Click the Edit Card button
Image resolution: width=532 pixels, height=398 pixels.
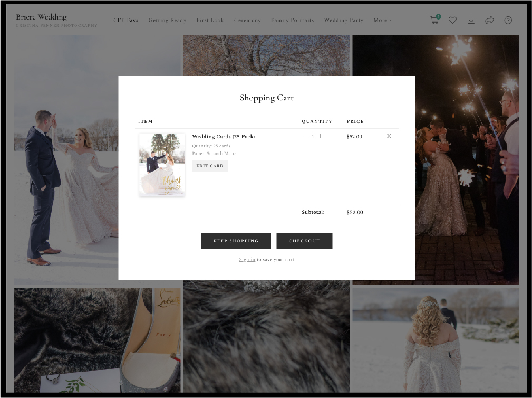[x=210, y=166]
